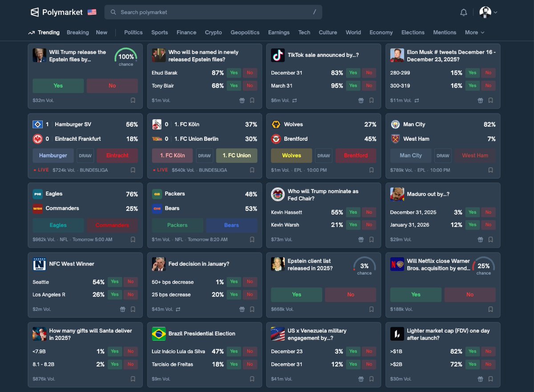Click the gift icon on the TikTok sale card
This screenshot has height=392, width=534.
361,101
